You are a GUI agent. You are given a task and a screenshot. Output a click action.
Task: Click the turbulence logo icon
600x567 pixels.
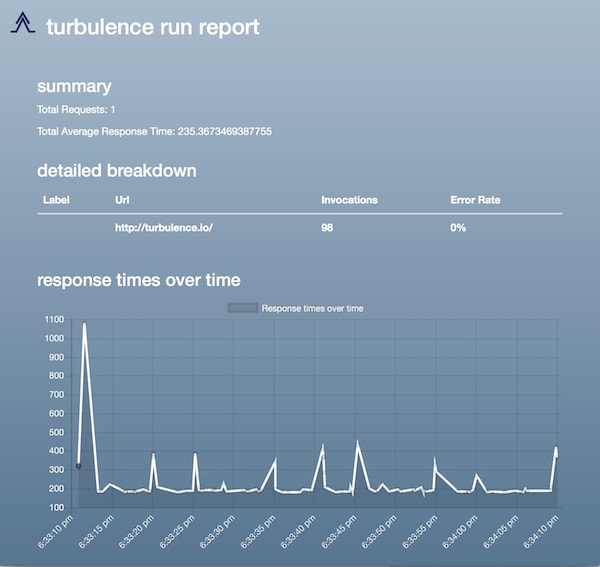23,23
